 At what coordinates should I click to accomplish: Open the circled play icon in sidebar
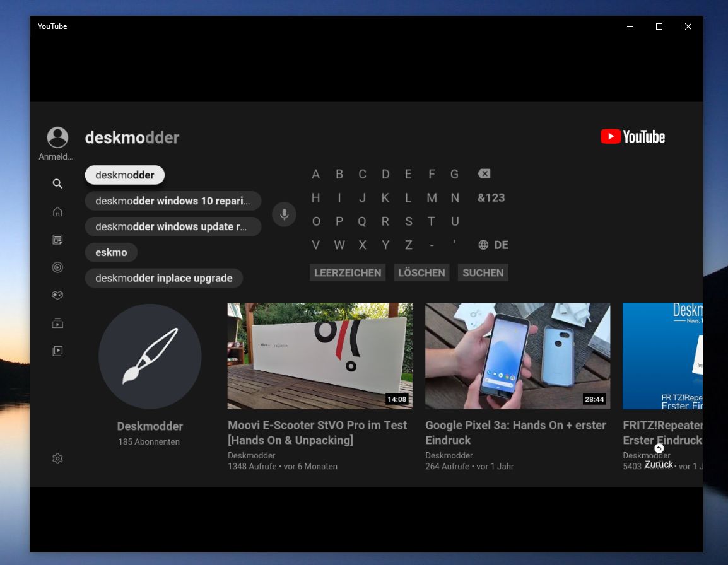coord(57,267)
